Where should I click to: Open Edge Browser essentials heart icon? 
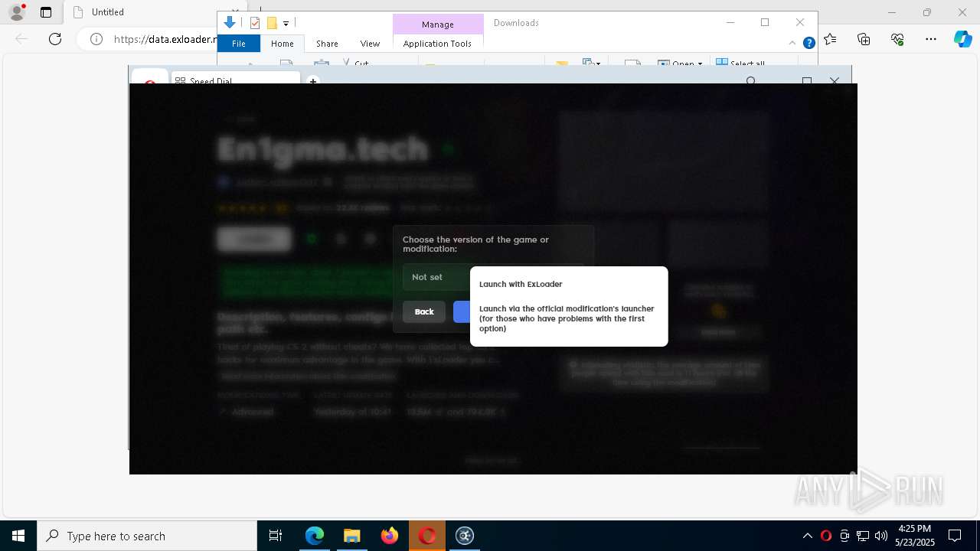[897, 39]
